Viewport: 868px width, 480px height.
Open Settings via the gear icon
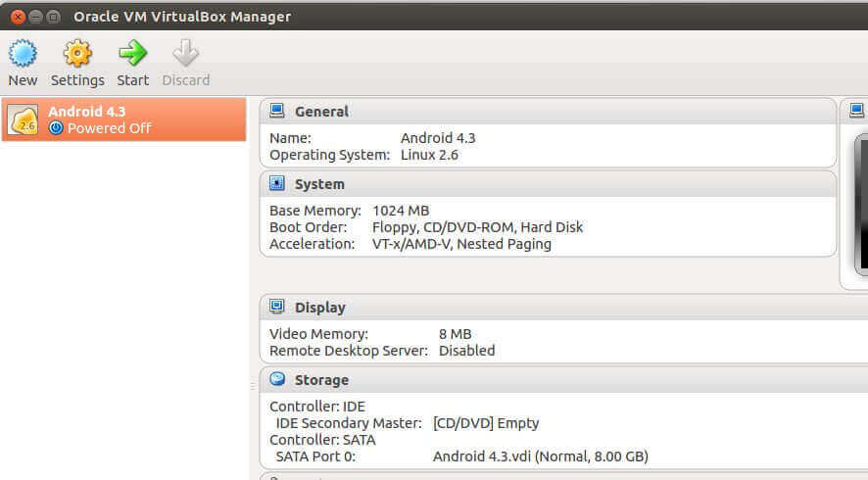77,53
